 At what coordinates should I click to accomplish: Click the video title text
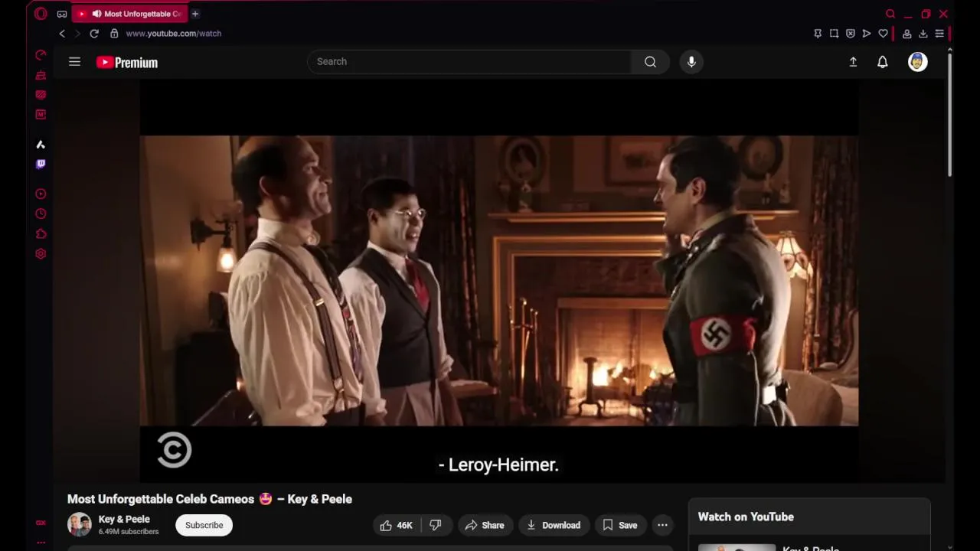[210, 499]
